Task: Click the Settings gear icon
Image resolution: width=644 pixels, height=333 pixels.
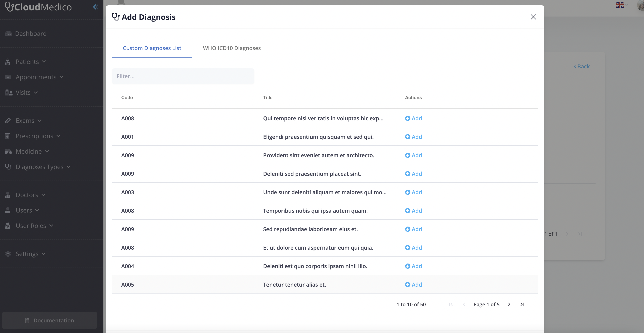Action: tap(8, 254)
